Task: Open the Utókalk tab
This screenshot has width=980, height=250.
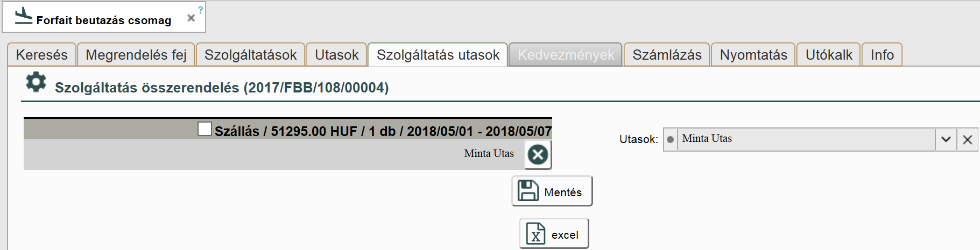Action: [x=828, y=55]
